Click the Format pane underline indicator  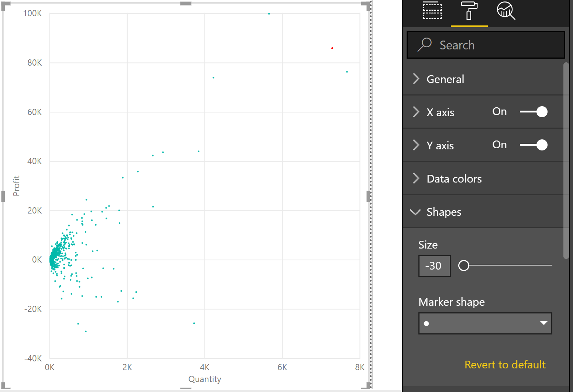tap(469, 27)
